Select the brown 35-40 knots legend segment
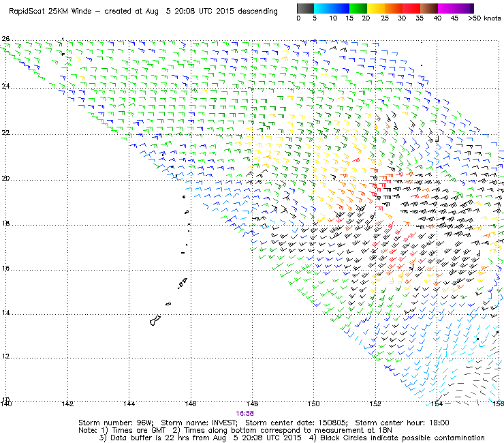 [x=429, y=9]
